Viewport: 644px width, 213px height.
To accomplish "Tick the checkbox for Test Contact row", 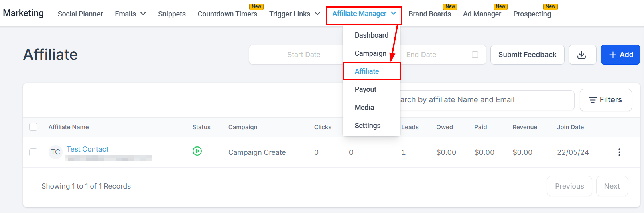I will coord(33,152).
